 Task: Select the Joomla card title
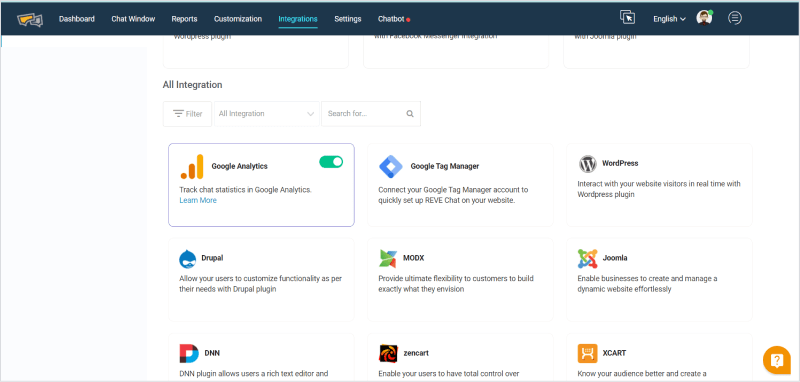[x=615, y=258]
